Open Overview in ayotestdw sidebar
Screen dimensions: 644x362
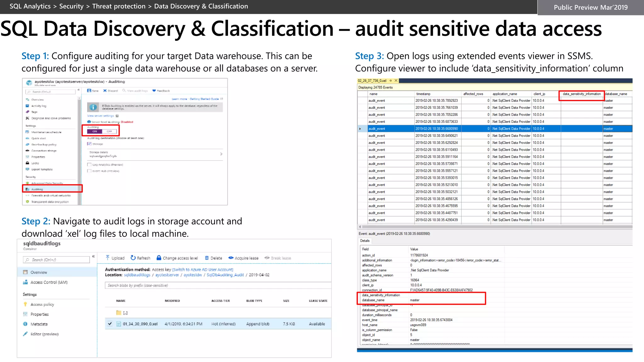[x=37, y=100]
